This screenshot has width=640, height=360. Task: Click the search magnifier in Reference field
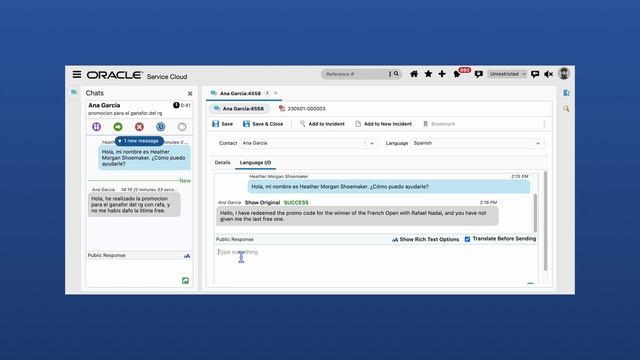pyautogui.click(x=396, y=74)
